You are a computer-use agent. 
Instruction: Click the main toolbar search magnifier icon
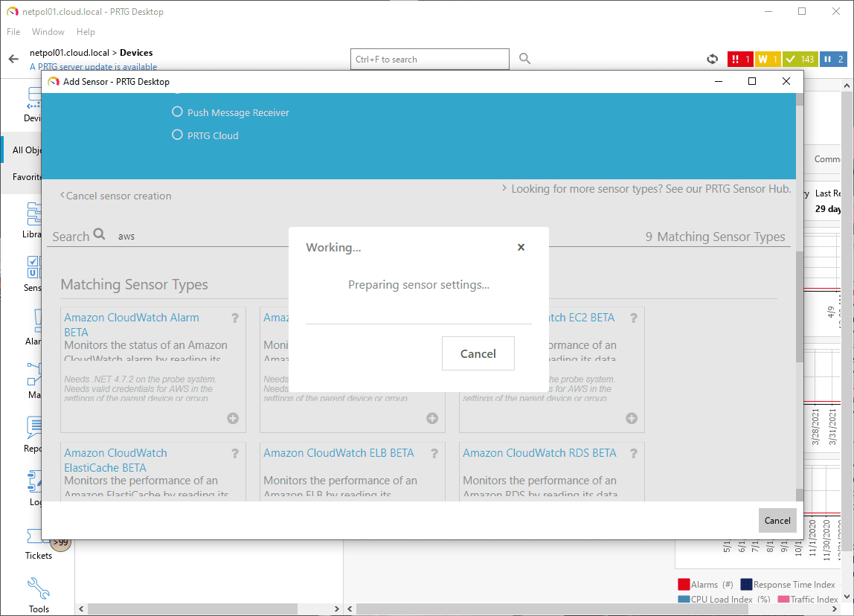tap(524, 58)
